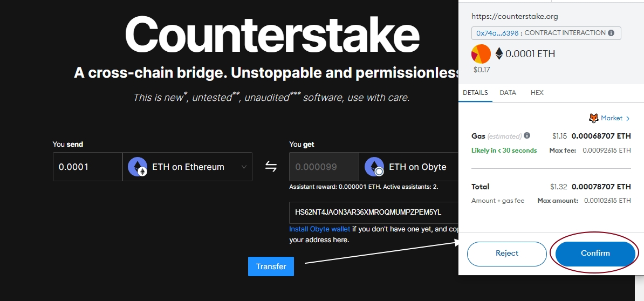This screenshot has width=644, height=301.
Task: Click the ETH on Obyte token icon
Action: [x=374, y=167]
